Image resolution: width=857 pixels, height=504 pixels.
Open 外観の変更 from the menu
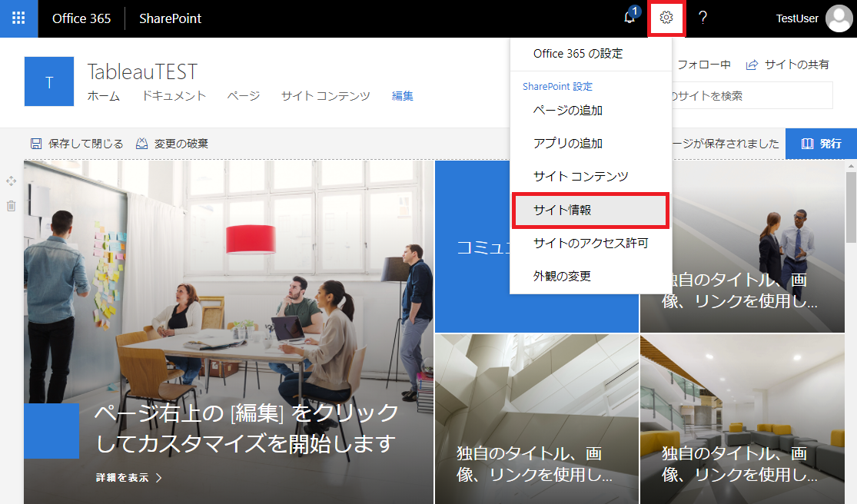click(563, 276)
